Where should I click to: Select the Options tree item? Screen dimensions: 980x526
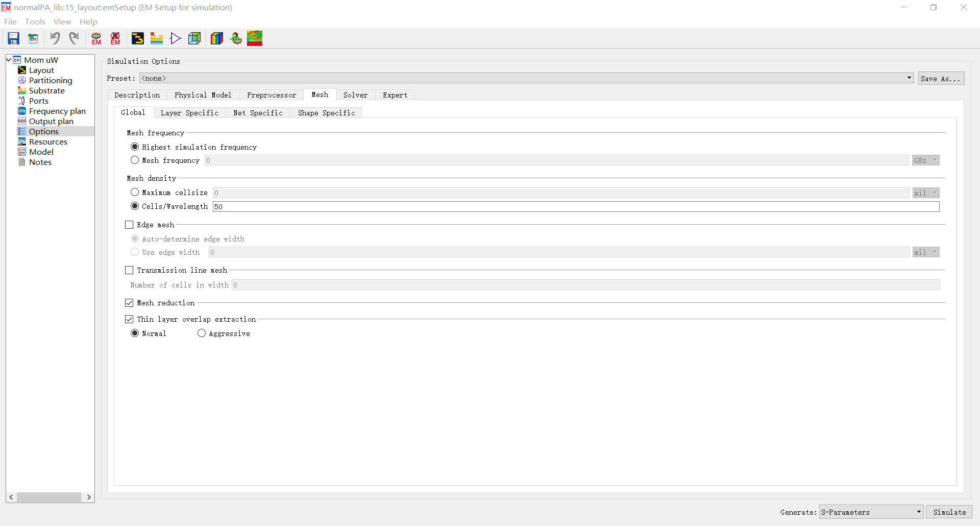pos(43,132)
